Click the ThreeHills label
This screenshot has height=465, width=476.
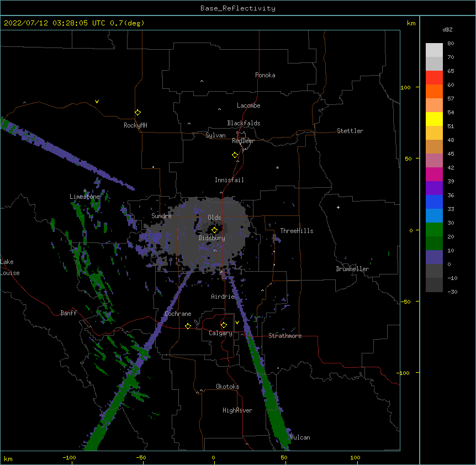[x=297, y=231]
